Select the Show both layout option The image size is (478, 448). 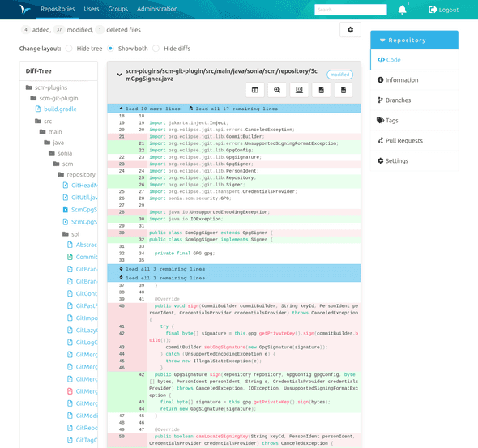[x=111, y=48]
